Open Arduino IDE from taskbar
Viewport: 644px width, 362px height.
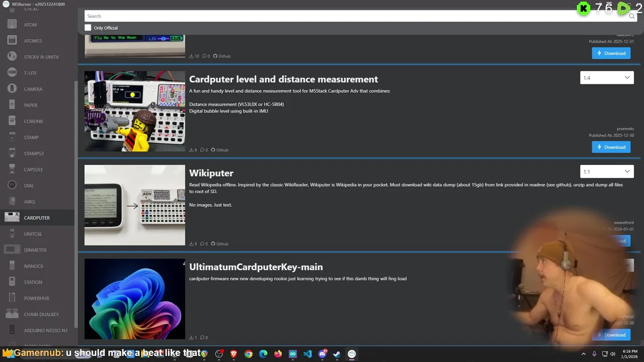293,354
